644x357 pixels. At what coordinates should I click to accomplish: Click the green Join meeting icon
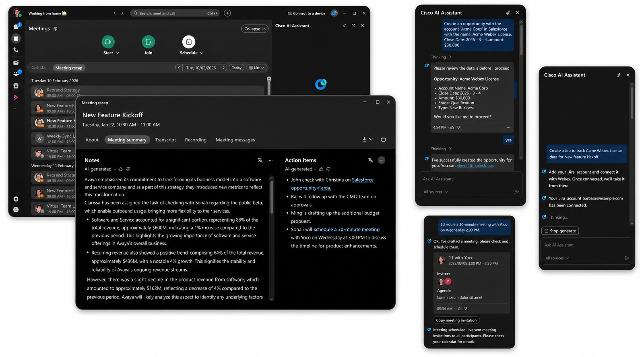pyautogui.click(x=148, y=42)
